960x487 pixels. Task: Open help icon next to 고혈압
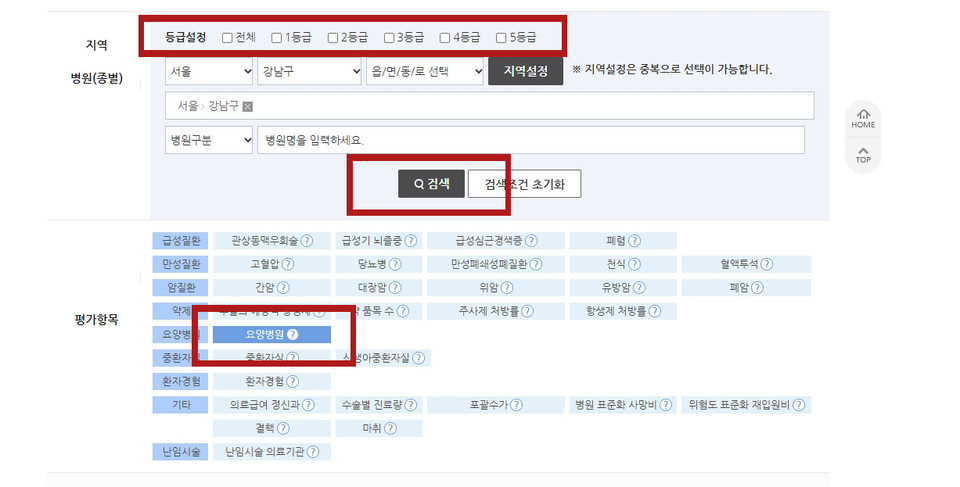(x=288, y=264)
